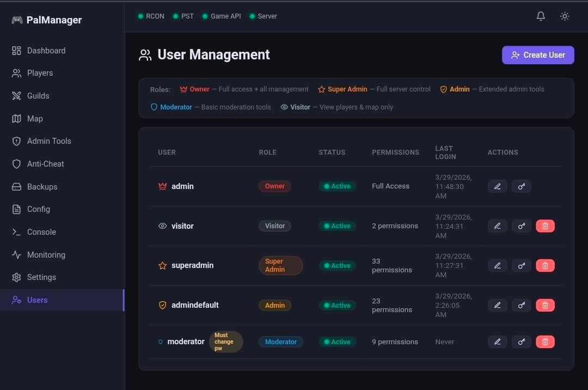Go to the Anti-Cheat page
The height and width of the screenshot is (390, 588).
46,164
